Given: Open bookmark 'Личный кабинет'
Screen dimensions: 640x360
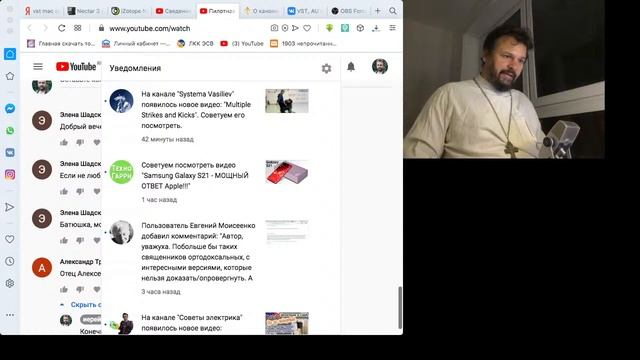Looking at the screenshot, I should click(x=136, y=43).
